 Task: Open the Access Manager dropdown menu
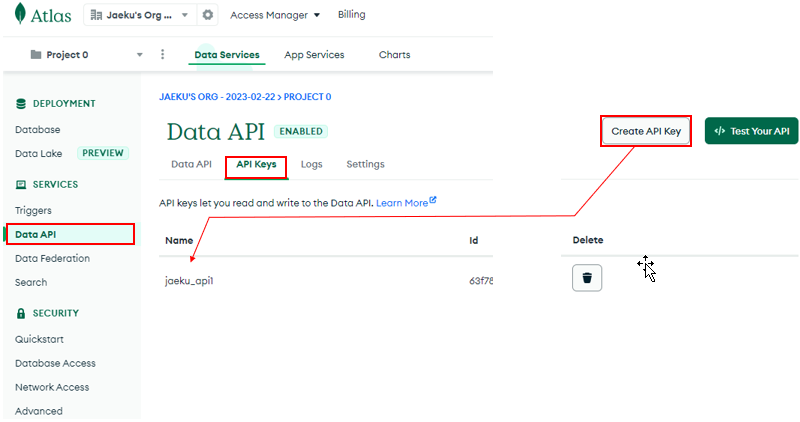[275, 15]
